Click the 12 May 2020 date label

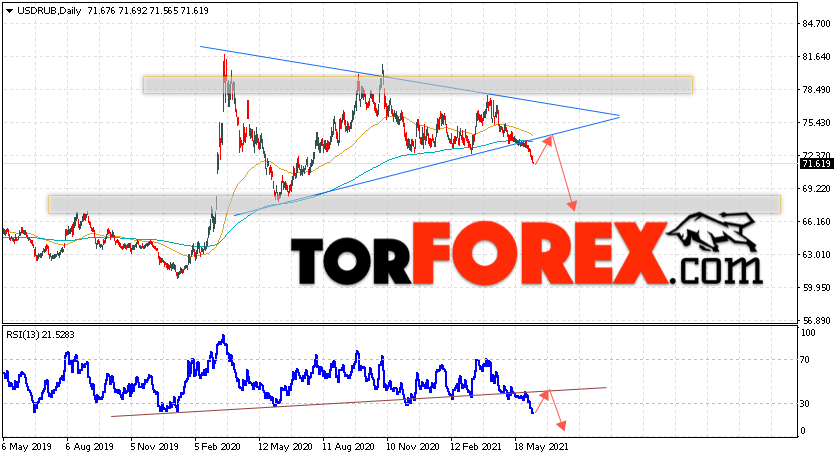click(x=285, y=446)
